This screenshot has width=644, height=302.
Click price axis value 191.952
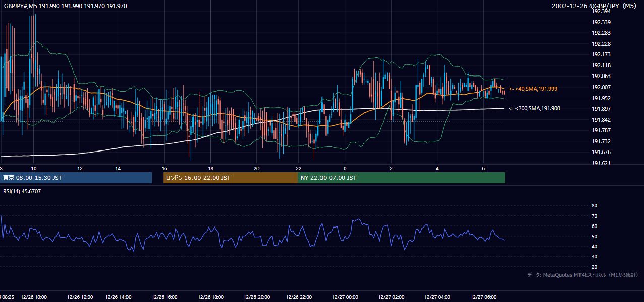601,98
